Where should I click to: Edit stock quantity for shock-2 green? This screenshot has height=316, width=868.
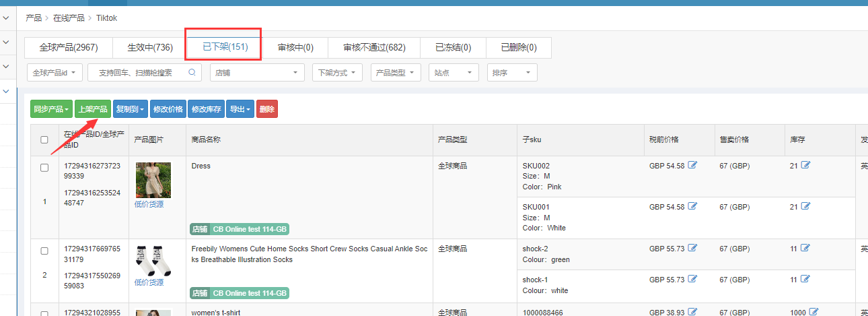click(x=805, y=249)
